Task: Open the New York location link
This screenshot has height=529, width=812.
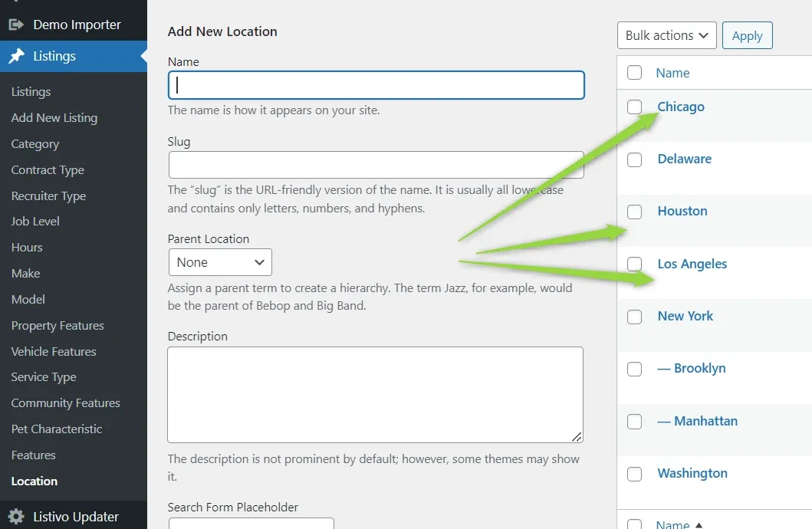Action: [x=685, y=317]
